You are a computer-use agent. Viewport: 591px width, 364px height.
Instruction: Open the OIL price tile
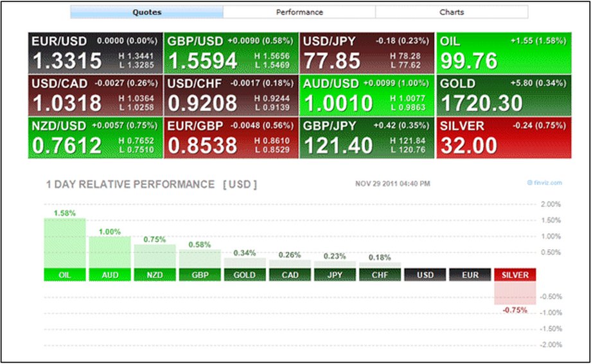tap(503, 53)
